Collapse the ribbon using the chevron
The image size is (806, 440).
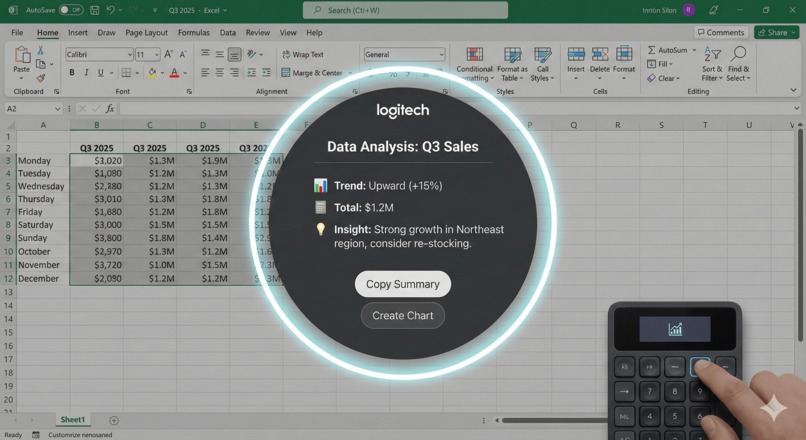click(793, 90)
